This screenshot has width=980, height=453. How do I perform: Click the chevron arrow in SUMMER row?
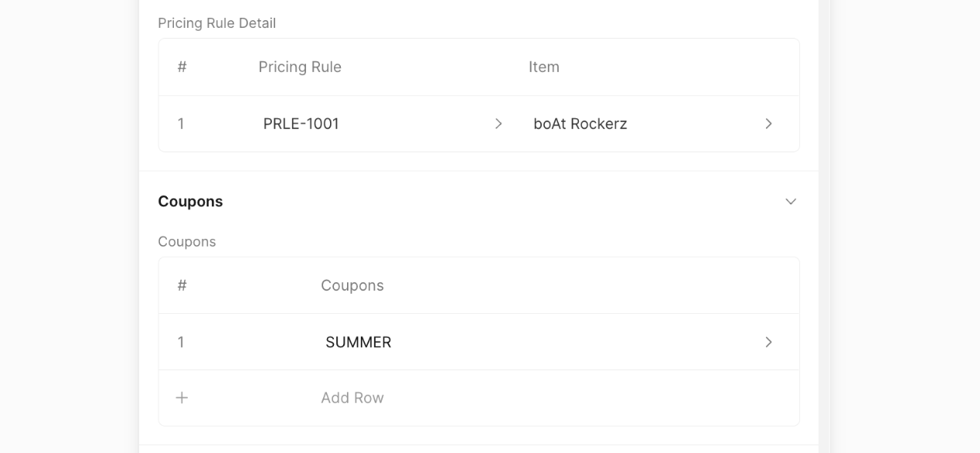768,342
